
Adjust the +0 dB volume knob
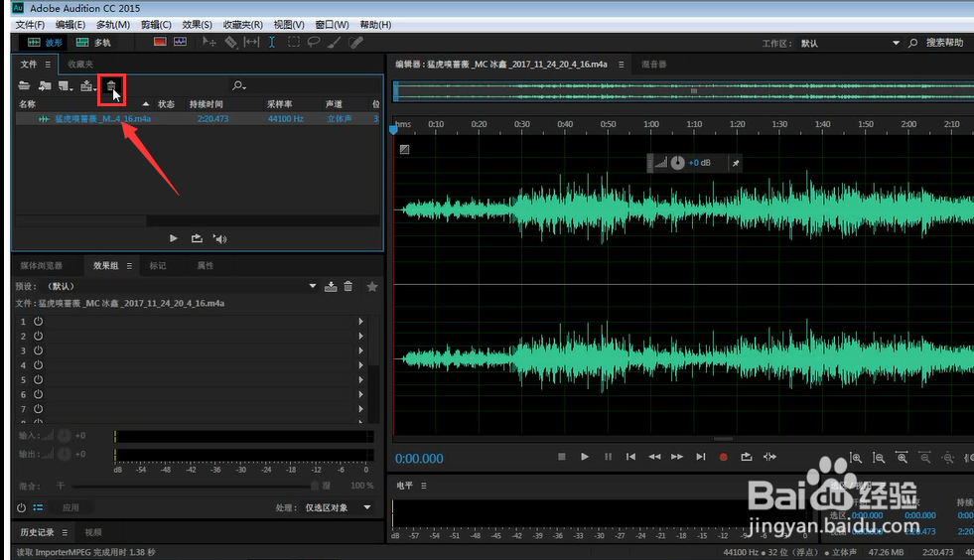coord(678,163)
